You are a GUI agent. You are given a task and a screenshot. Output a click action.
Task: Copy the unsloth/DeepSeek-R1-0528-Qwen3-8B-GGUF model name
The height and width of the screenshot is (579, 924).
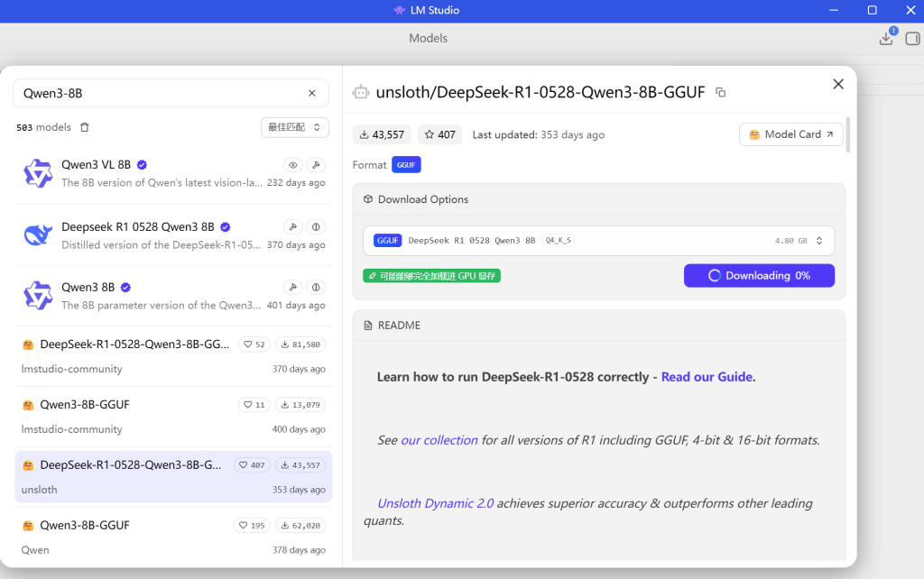pos(721,93)
